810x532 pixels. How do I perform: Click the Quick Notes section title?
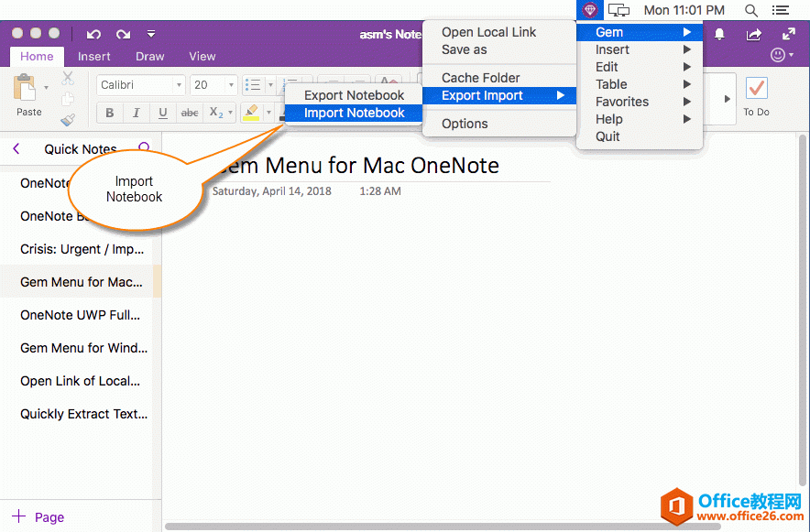[81, 149]
